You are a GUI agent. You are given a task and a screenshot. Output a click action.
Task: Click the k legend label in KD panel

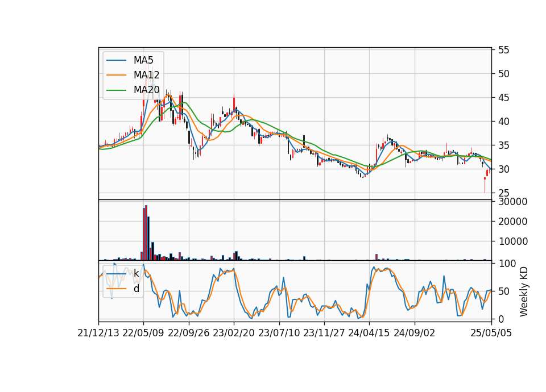tap(136, 273)
